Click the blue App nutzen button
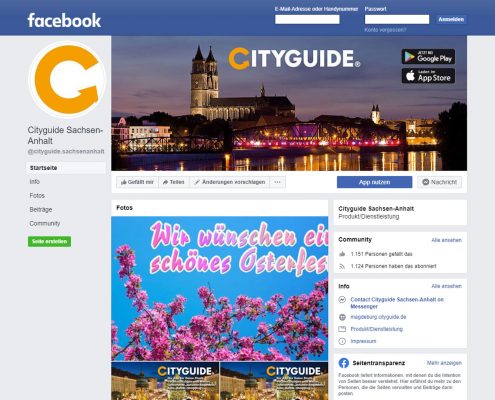 [374, 182]
